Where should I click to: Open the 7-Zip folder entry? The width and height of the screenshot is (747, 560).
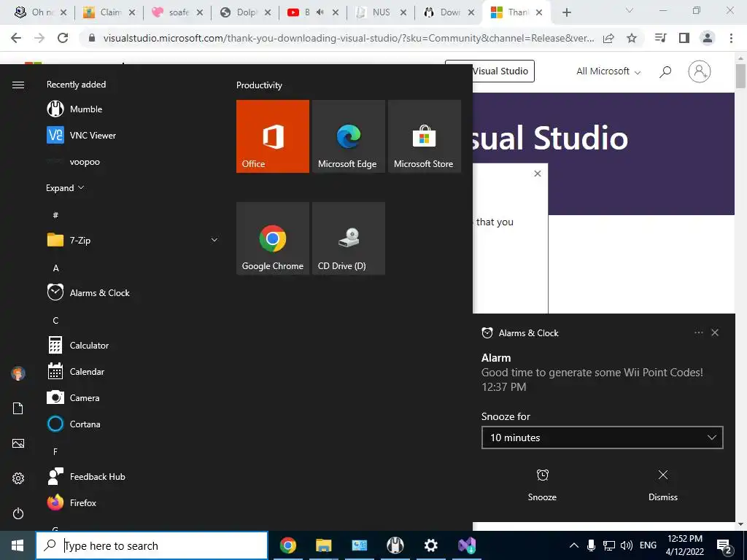click(133, 240)
